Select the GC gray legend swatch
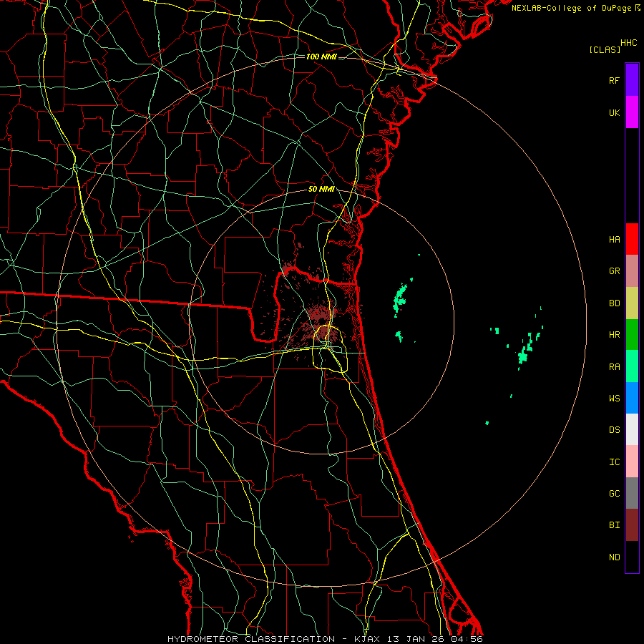This screenshot has width=644, height=644. (x=632, y=493)
